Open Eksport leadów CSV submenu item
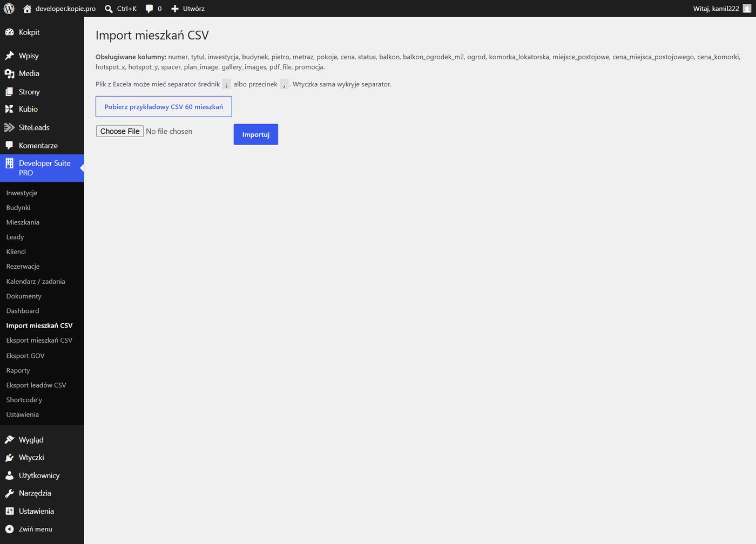Viewport: 756px width, 544px height. [x=36, y=385]
